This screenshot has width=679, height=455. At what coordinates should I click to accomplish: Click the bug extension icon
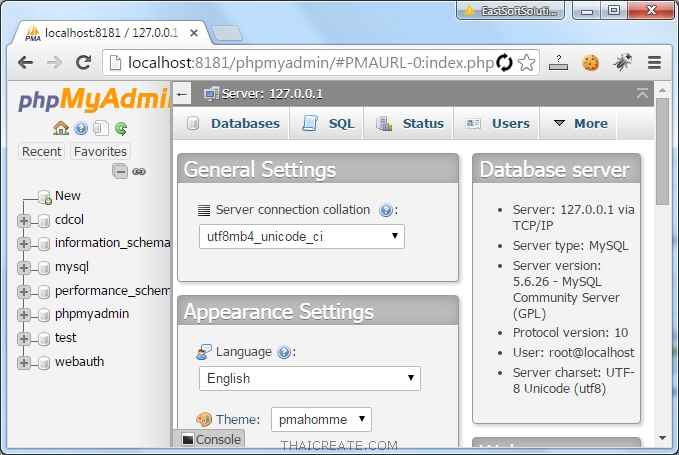pos(622,63)
